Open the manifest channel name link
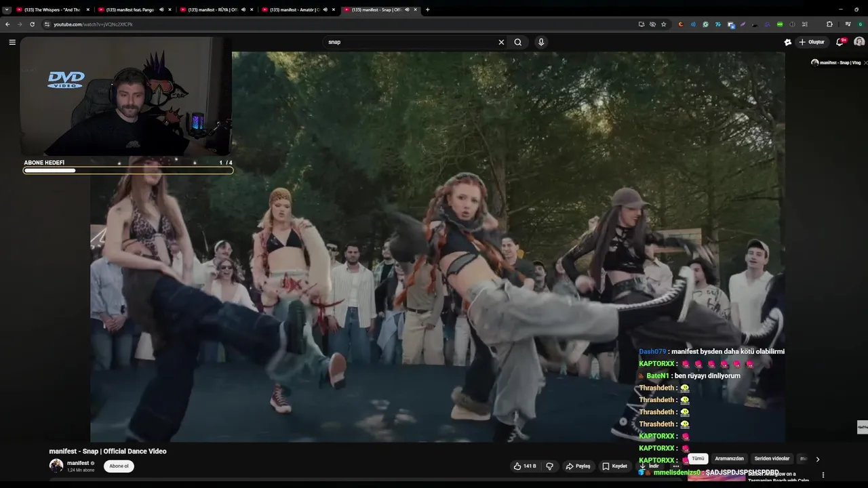 (x=78, y=463)
